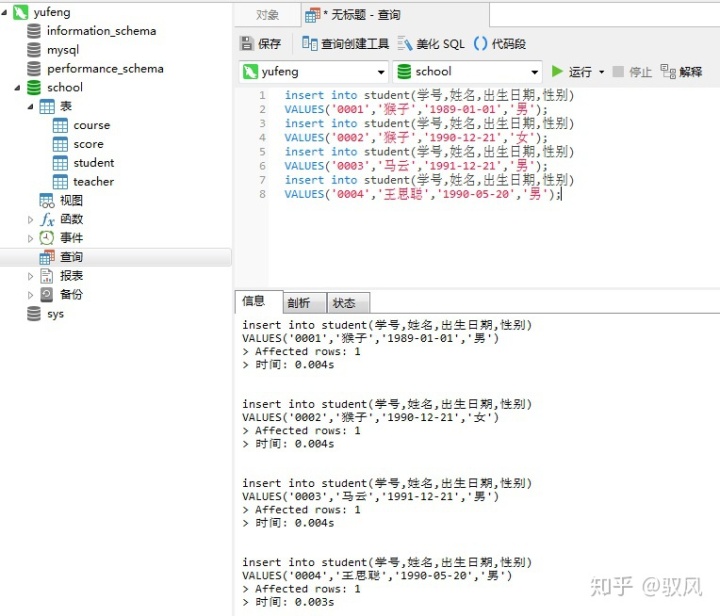720x616 pixels.
Task: Collapse the yufeng connection node
Action: coord(5,12)
